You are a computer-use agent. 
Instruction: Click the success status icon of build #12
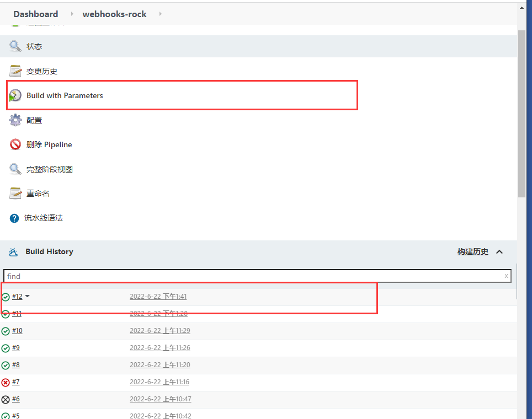point(6,297)
